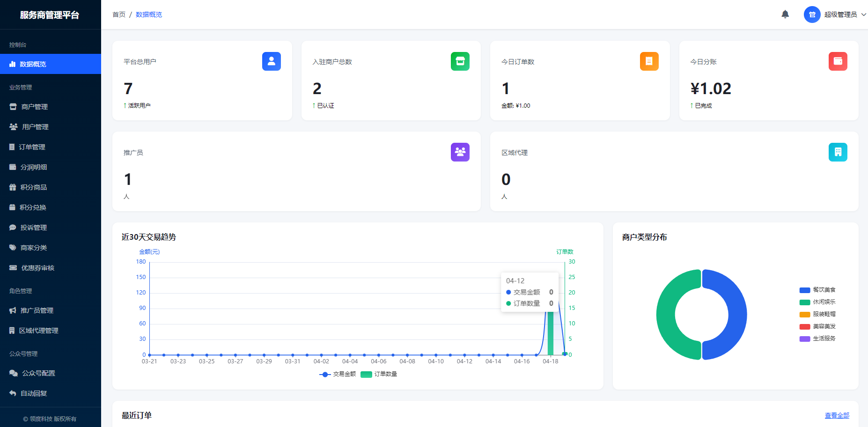Click the 04-18 date label on the chart axis
868x427 pixels.
tap(551, 361)
